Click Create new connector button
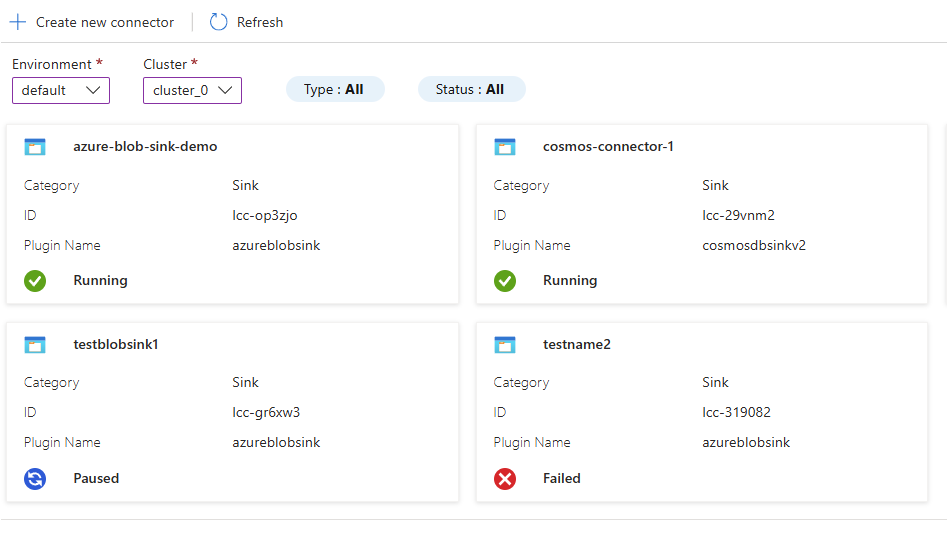947x534 pixels. click(104, 22)
